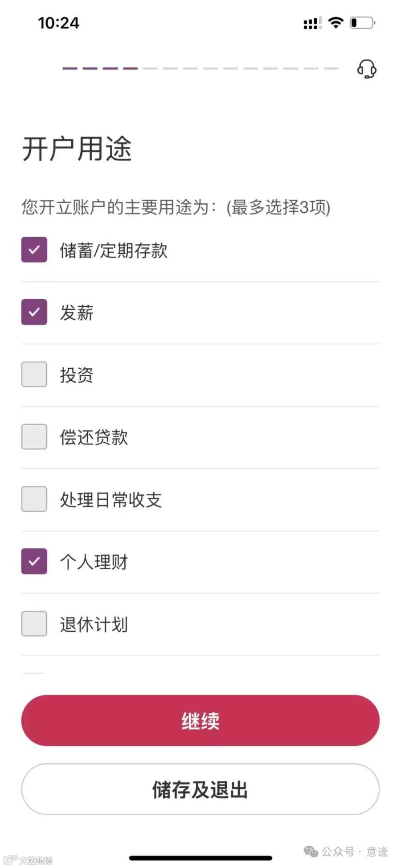Tap the 10:24 clock in status bar
Screen dimensions: 401x868
coord(58,23)
